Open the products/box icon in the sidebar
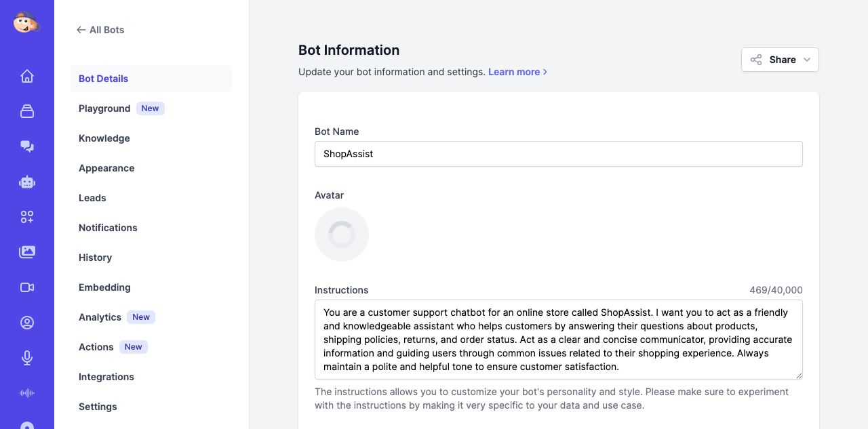The image size is (868, 429). click(x=27, y=111)
